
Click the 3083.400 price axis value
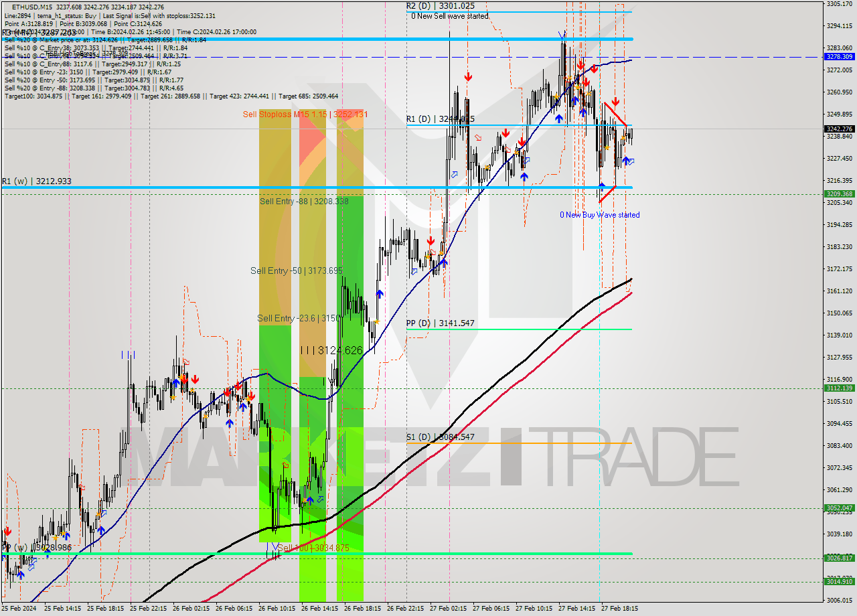pyautogui.click(x=839, y=445)
